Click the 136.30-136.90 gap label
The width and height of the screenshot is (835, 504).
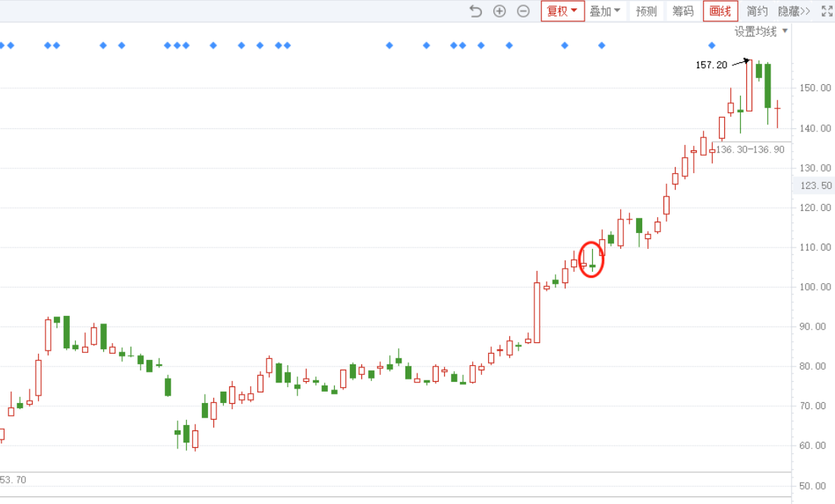tap(750, 150)
